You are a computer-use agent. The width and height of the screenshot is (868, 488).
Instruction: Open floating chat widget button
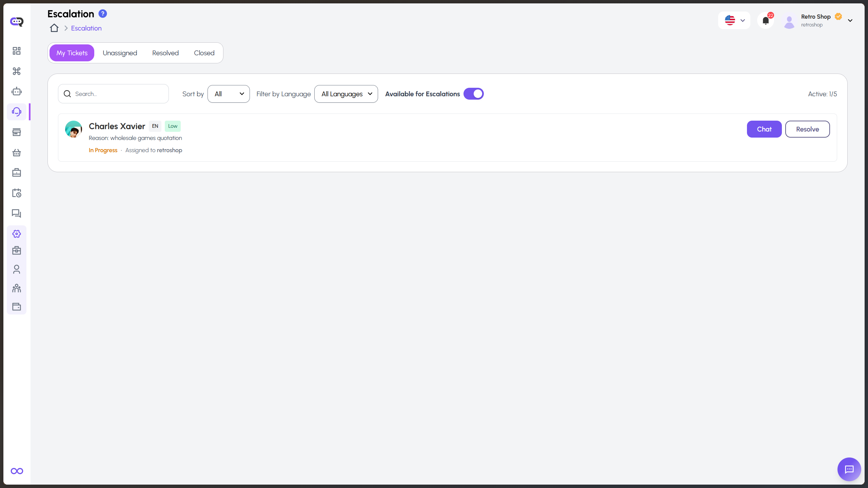coord(849,469)
